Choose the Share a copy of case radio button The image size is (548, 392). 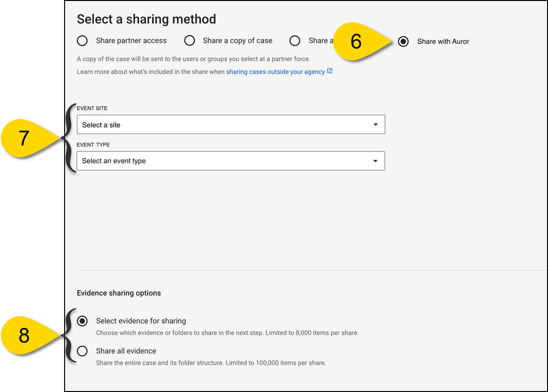190,41
